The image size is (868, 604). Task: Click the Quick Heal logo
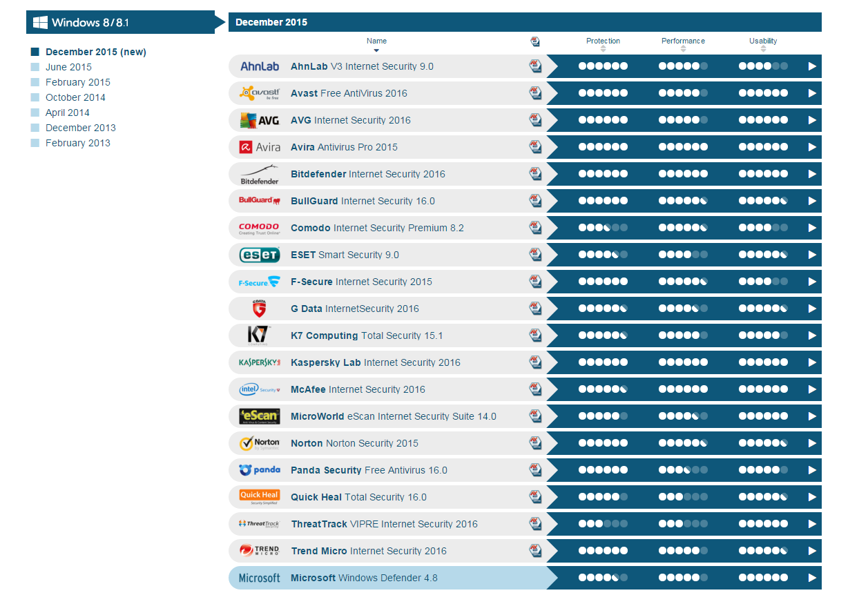coord(259,497)
